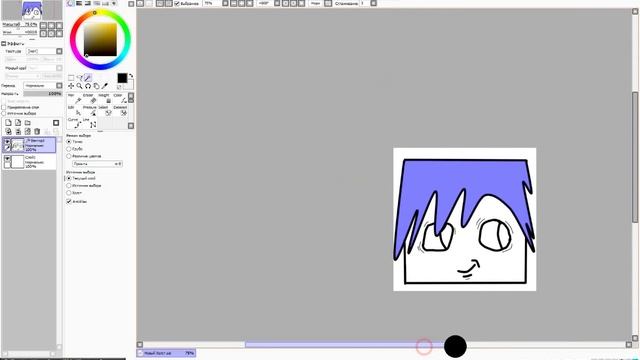Select the Точно detection mode radio
The image size is (640, 360).
[69, 142]
